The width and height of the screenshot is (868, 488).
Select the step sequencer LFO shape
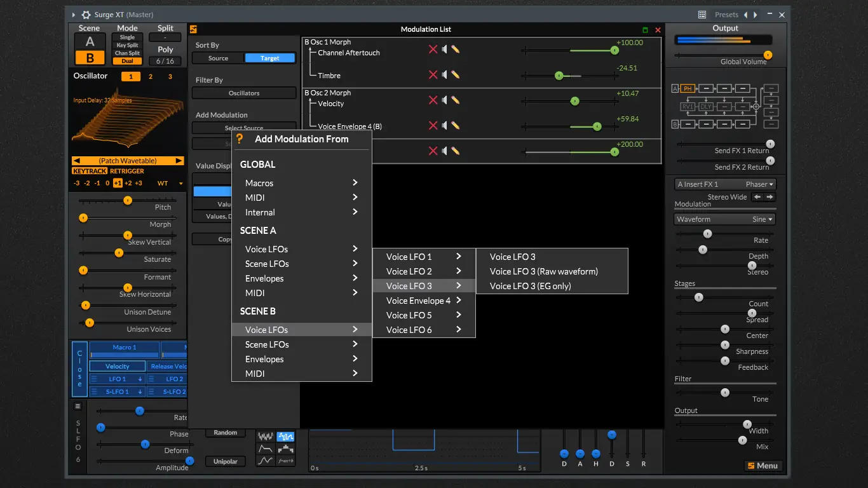click(x=285, y=449)
